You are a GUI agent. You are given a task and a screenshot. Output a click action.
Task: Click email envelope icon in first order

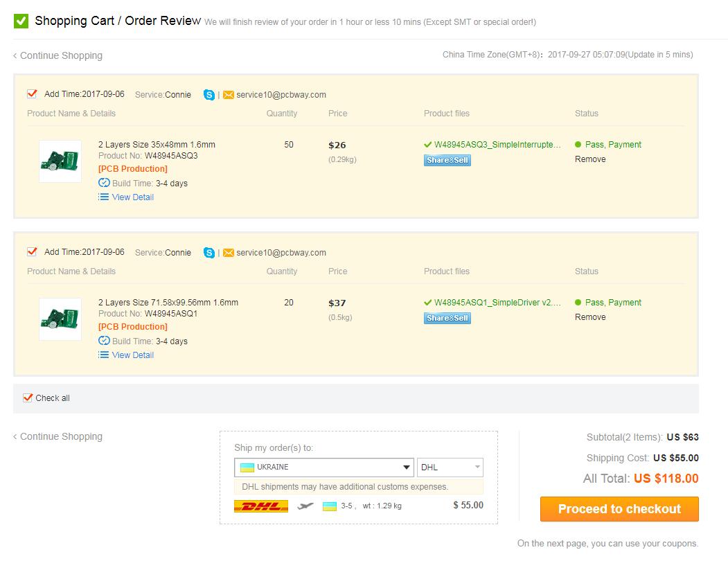click(x=228, y=95)
